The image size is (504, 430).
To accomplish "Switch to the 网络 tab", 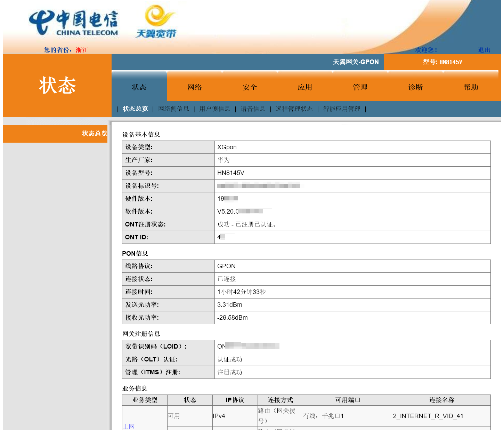I will coord(194,87).
